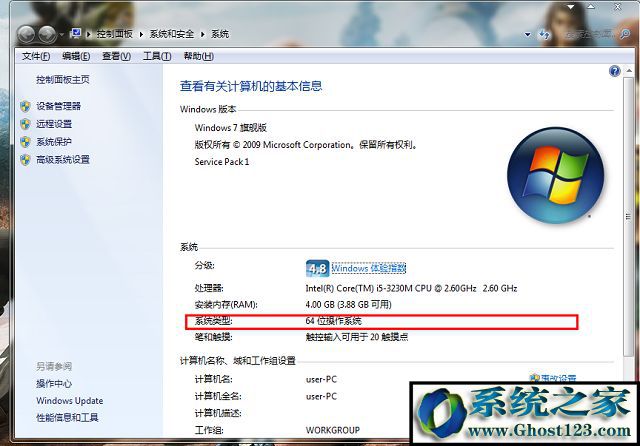Open the 文件(F) menu

tap(36, 56)
